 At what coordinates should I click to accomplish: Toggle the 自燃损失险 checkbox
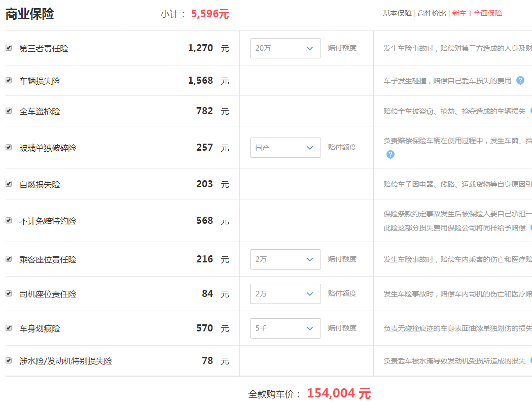[x=9, y=184]
